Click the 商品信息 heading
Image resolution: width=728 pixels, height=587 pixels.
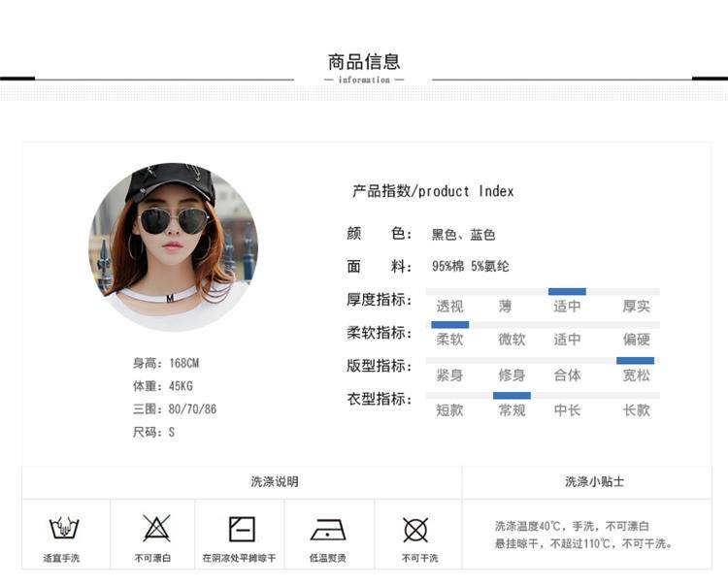pyautogui.click(x=364, y=61)
